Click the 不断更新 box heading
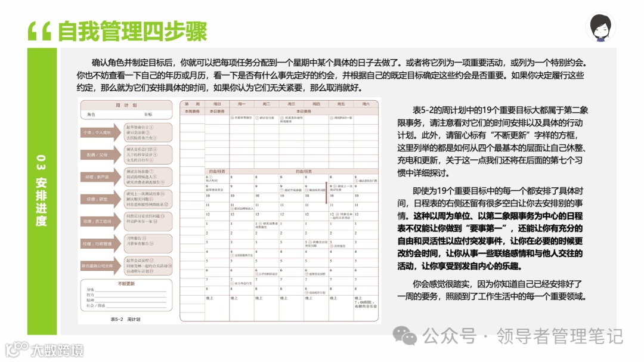The height and width of the screenshot is (362, 644). [126, 283]
